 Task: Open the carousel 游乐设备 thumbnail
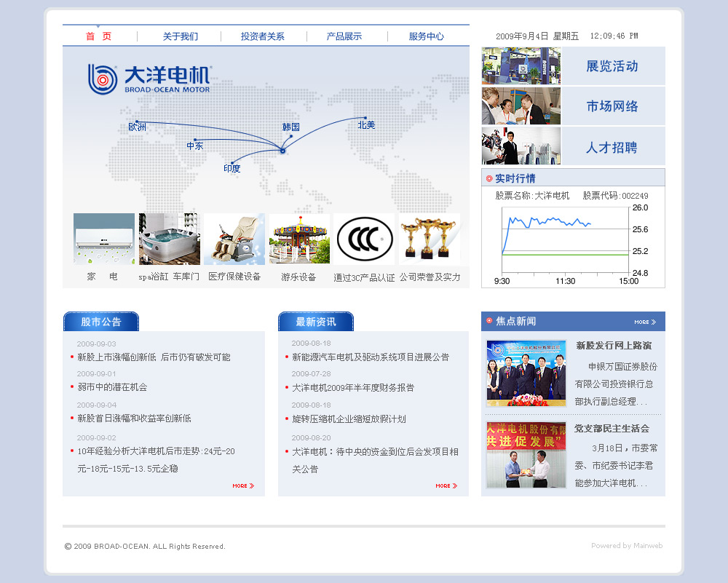(x=299, y=239)
